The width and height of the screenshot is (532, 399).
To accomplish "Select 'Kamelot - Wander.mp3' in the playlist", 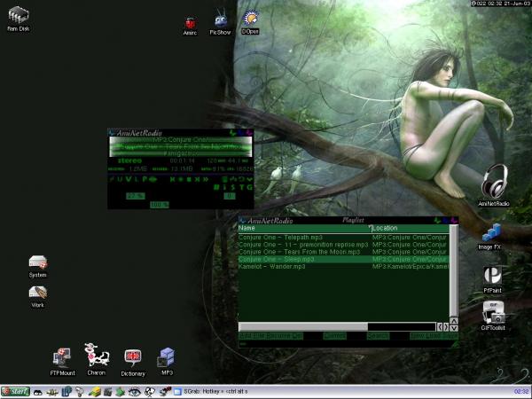I will coord(343,267).
